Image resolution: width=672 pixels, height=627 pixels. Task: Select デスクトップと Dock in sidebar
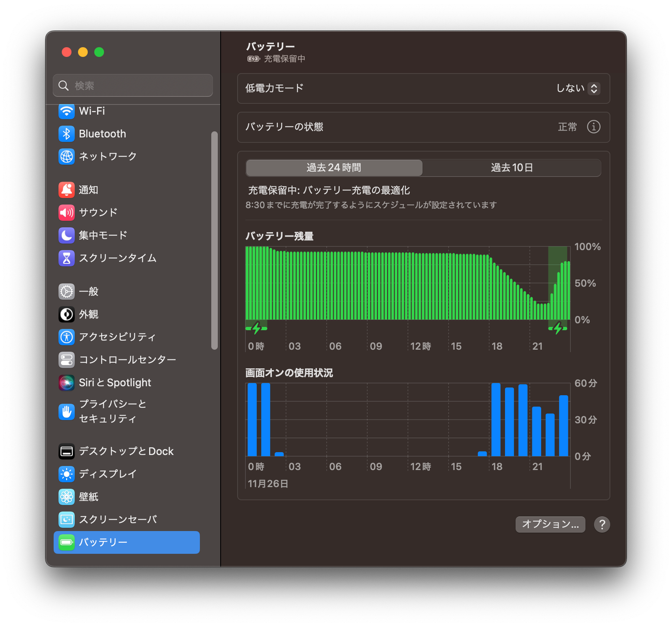tap(126, 451)
